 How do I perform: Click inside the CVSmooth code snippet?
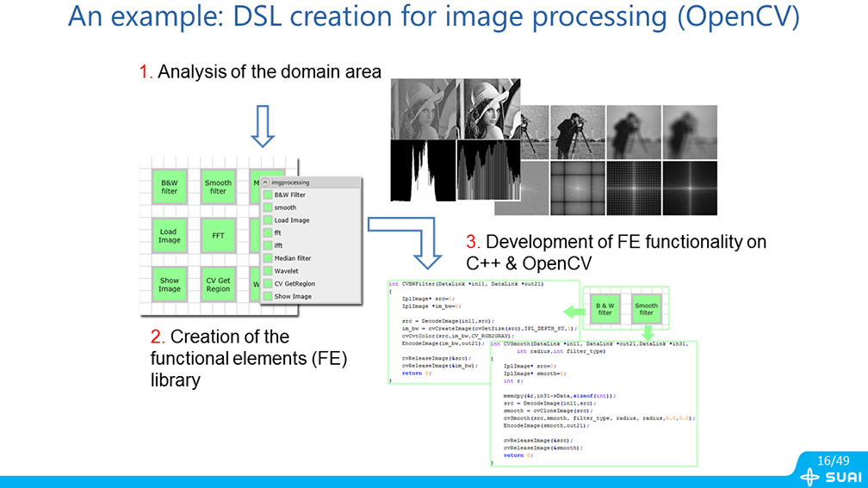tap(594, 405)
